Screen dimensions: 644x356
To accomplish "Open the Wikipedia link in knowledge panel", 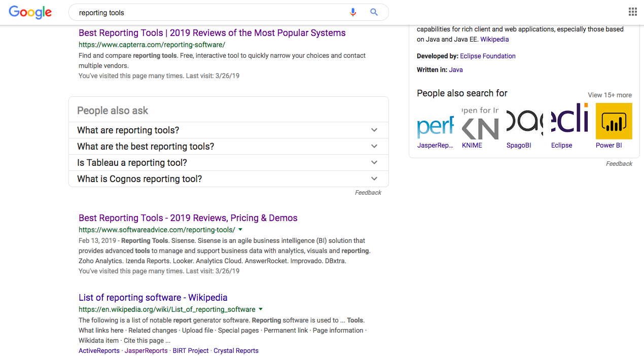I will click(494, 39).
